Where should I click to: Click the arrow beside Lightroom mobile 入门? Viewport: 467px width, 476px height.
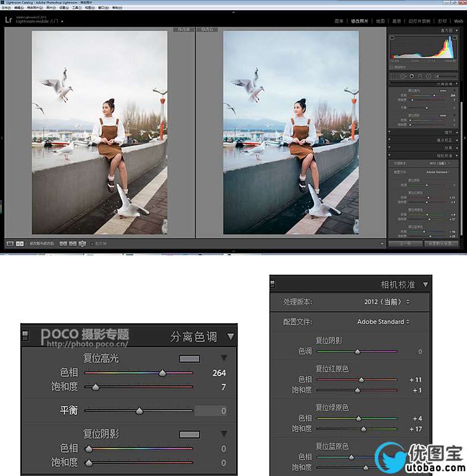[62, 21]
